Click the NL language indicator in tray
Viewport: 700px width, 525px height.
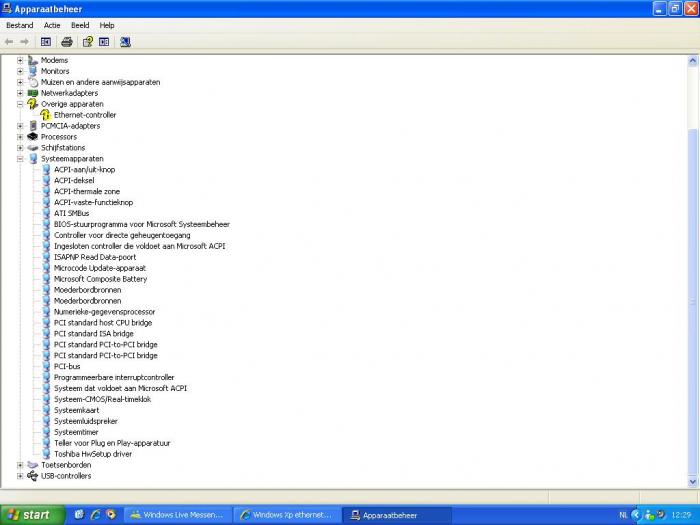coord(623,515)
